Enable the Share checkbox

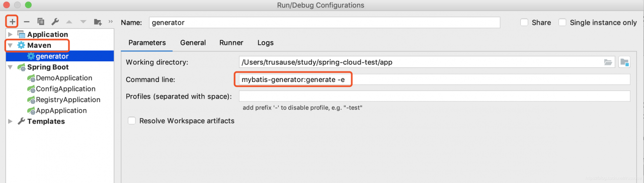click(524, 23)
